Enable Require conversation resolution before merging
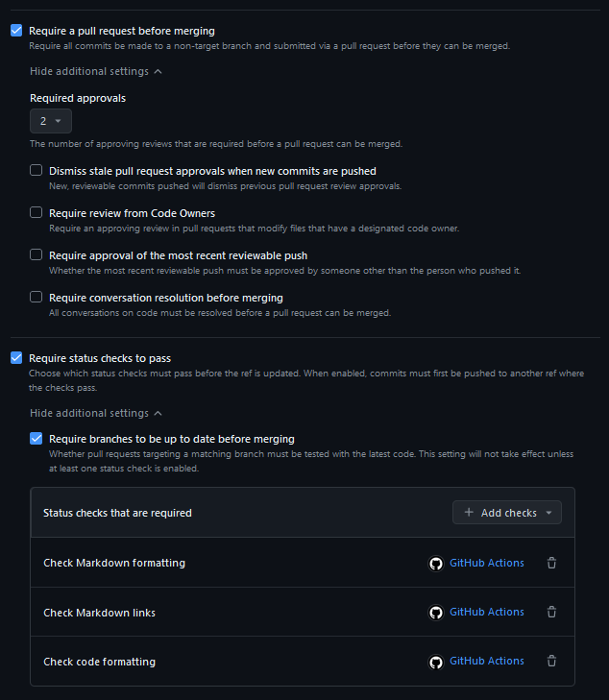 [37, 298]
